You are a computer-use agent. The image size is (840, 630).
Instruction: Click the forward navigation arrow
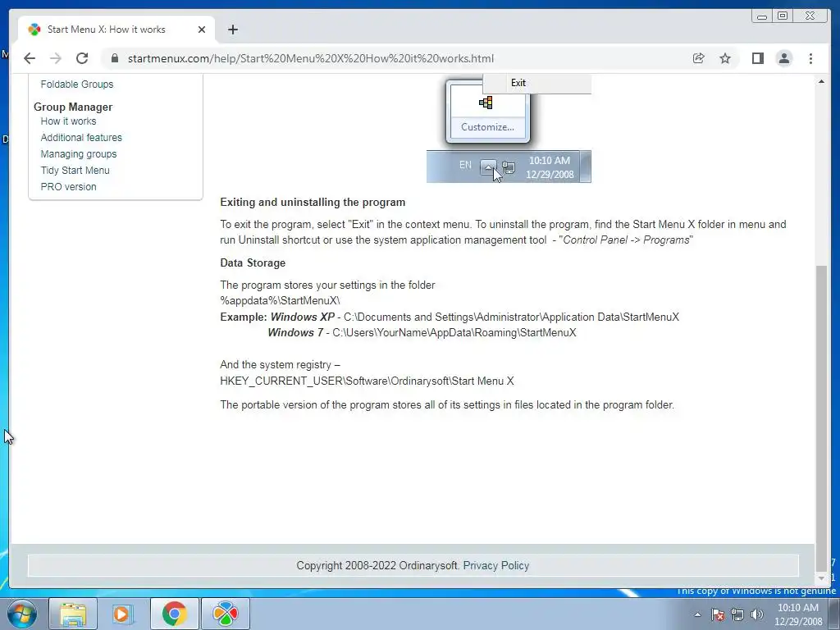coord(56,58)
